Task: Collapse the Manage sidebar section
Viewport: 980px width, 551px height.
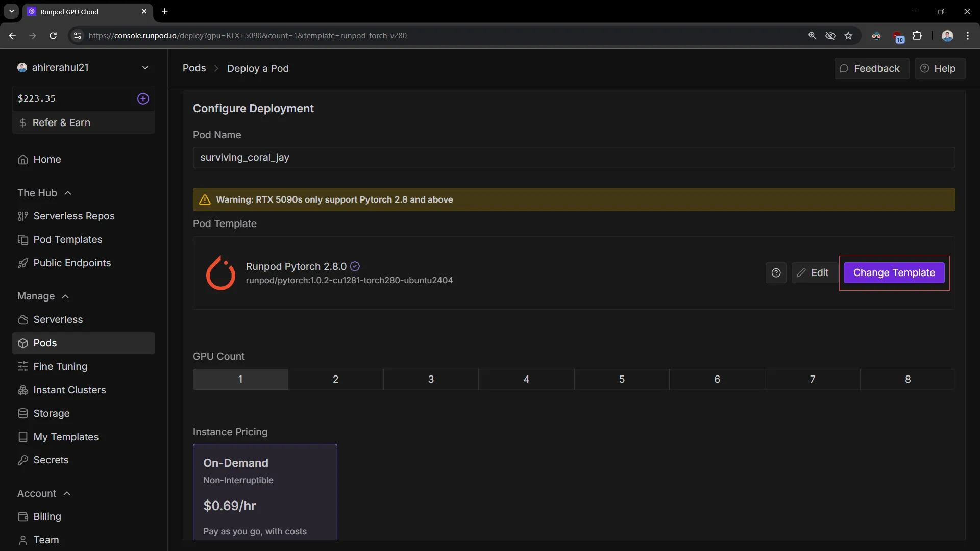Action: (x=65, y=296)
